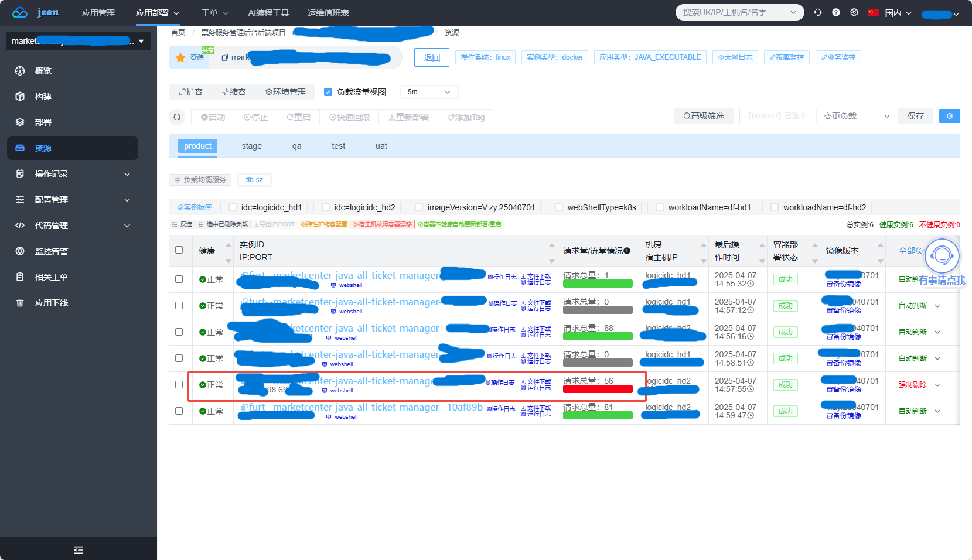972x560 pixels.
Task: Click the refresh list circular icon
Action: click(177, 117)
